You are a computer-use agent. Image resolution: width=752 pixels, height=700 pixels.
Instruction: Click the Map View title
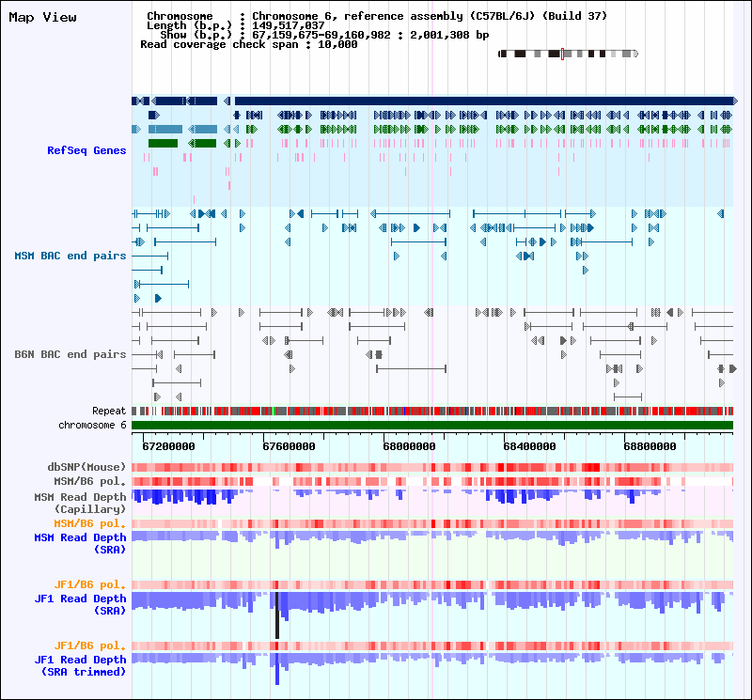coord(42,17)
